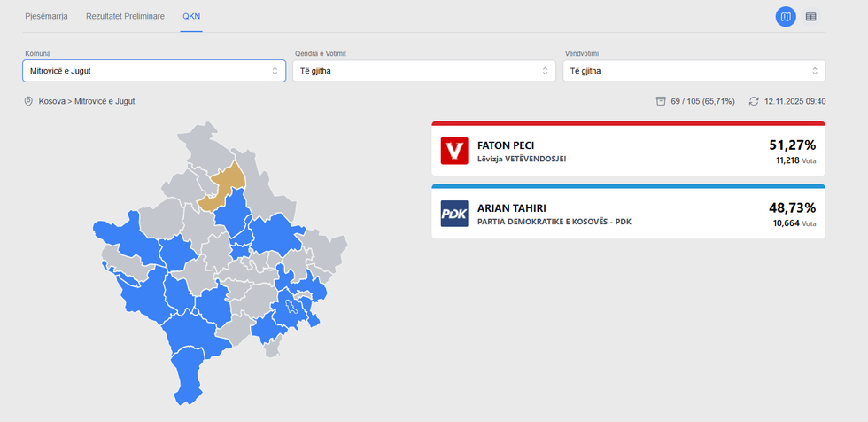Viewport: 868px width, 422px height.
Task: Open the Pjesëmarrja tab
Action: [48, 17]
